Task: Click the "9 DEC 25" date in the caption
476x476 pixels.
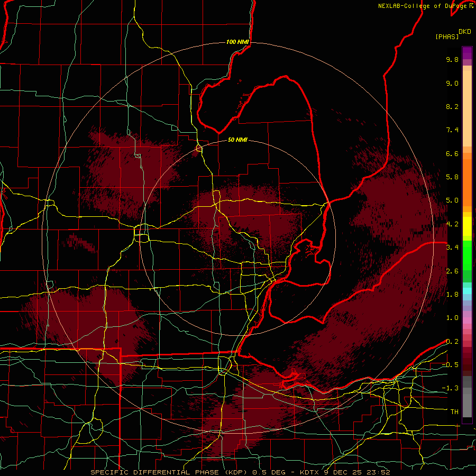Action: 344,472
